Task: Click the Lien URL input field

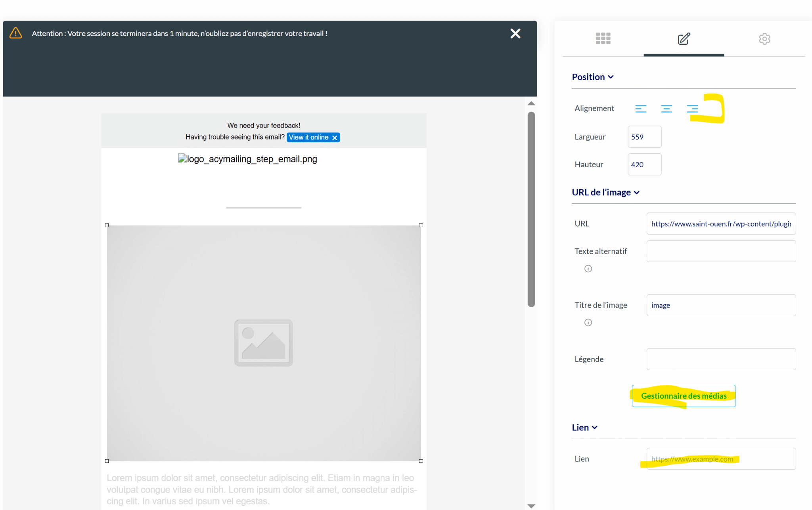Action: (x=721, y=459)
